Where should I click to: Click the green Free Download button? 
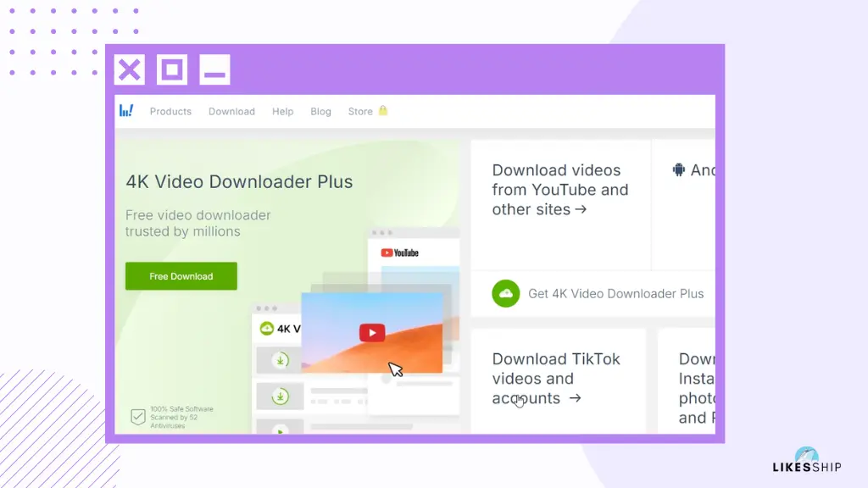click(x=181, y=276)
